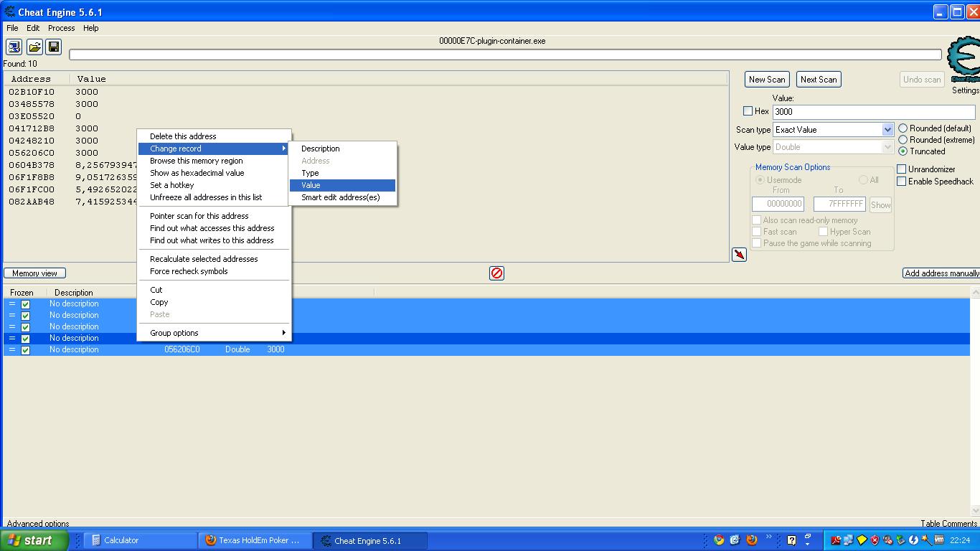The height and width of the screenshot is (551, 980).
Task: Click the VMware tray icon
Action: point(939,540)
